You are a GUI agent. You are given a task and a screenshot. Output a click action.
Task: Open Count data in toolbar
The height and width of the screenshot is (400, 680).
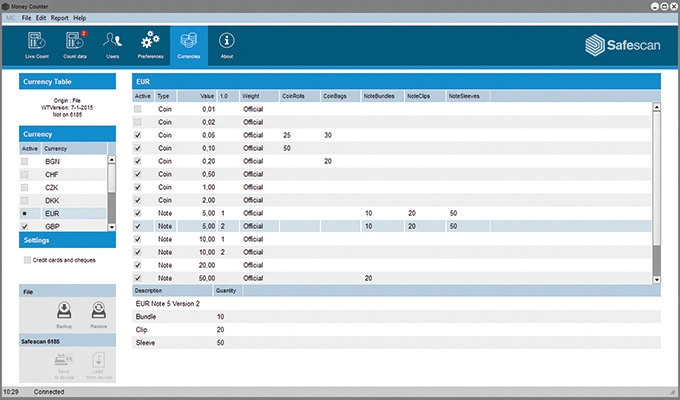[x=77, y=47]
